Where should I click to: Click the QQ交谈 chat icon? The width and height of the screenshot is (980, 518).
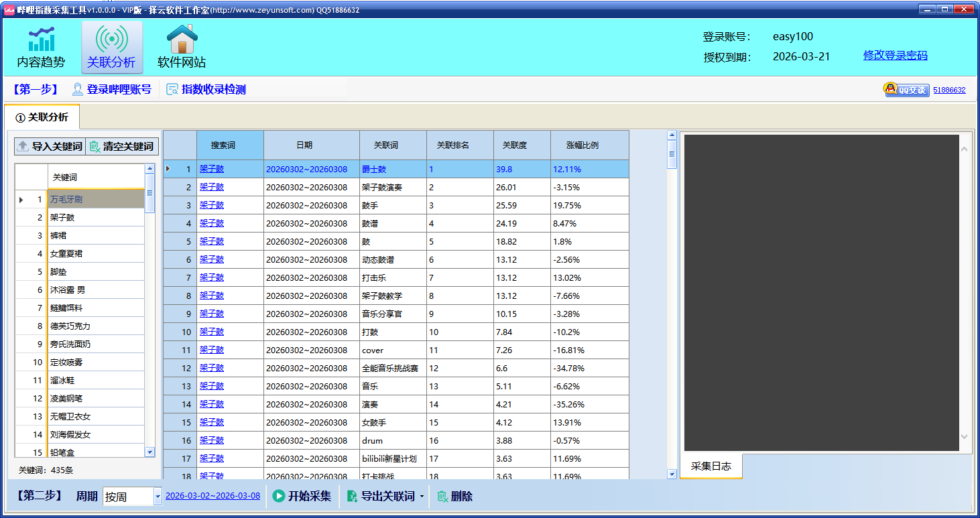906,90
